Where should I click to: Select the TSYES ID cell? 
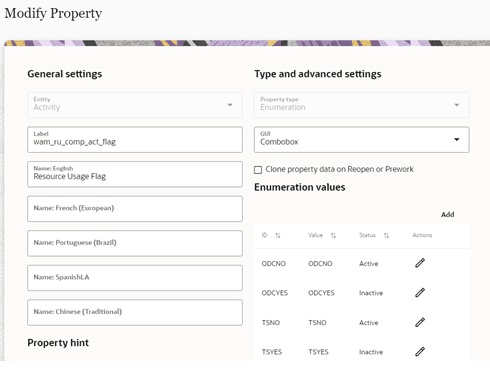click(272, 352)
